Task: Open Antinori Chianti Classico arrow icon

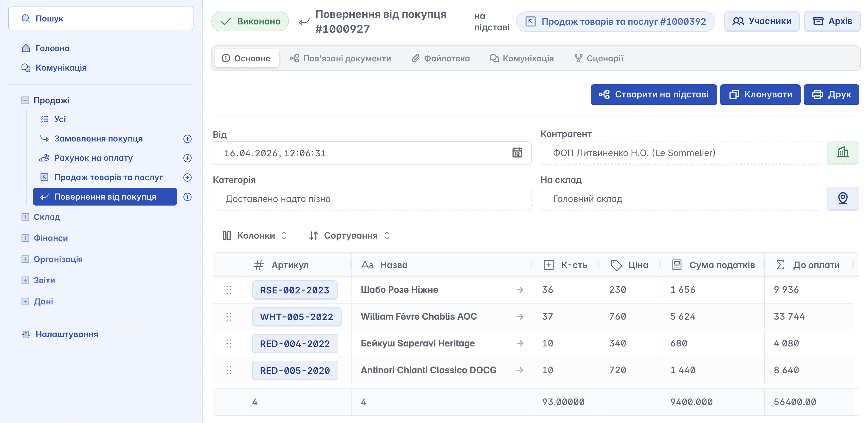Action: pos(520,370)
